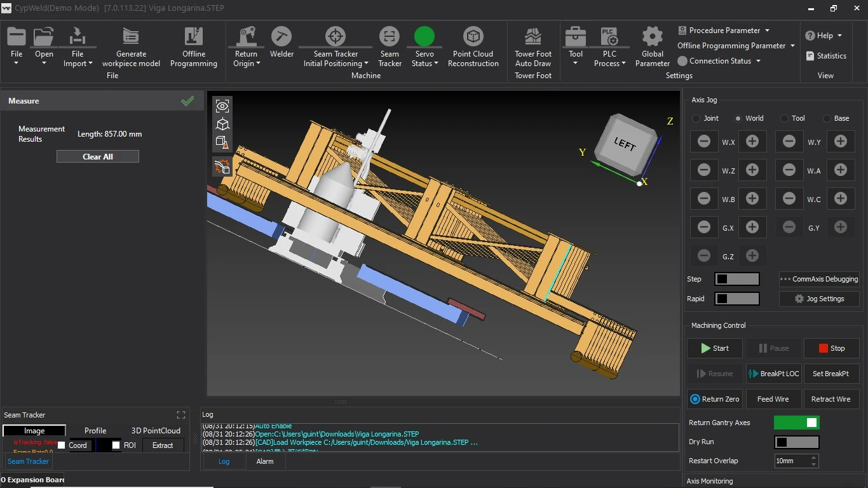The image size is (868, 488).
Task: Click the green Measure confirm checkmark
Action: coord(187,101)
